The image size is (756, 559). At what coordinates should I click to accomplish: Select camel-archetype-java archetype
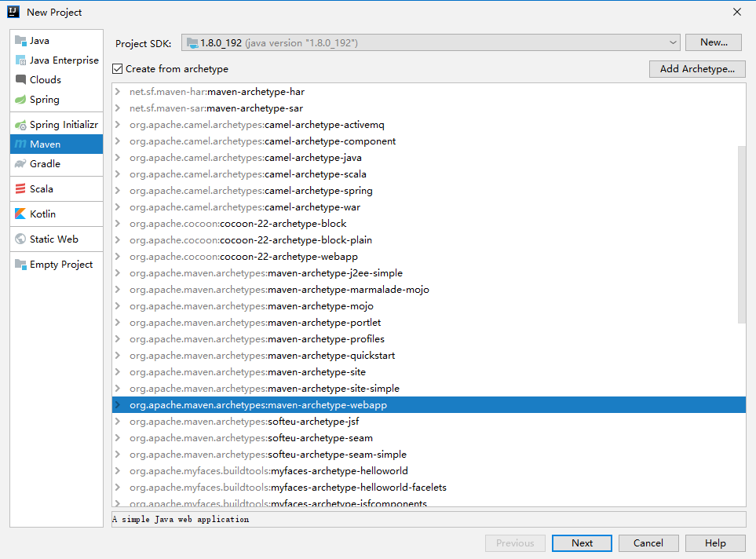(x=429, y=158)
